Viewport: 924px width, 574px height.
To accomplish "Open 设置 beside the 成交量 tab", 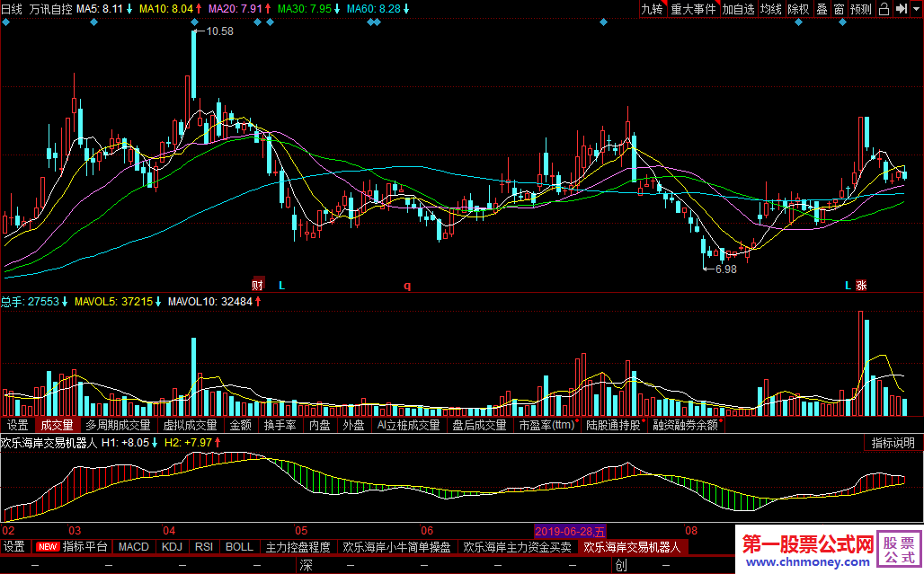I will tap(18, 425).
